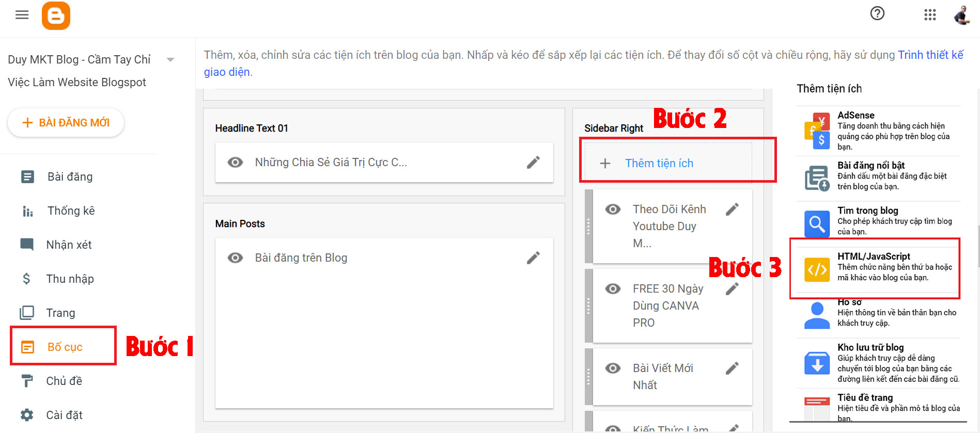This screenshot has width=980, height=434.
Task: Click the featured post icon
Action: tap(817, 179)
